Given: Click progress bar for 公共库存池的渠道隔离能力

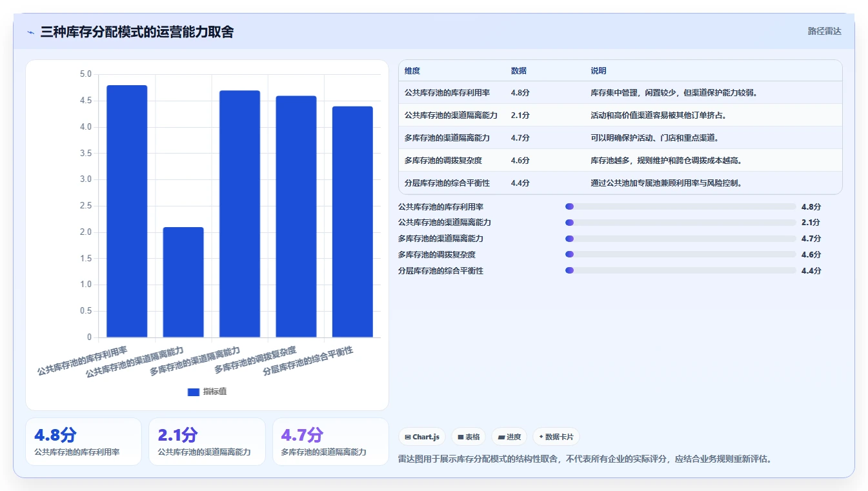Looking at the screenshot, I should pos(680,223).
